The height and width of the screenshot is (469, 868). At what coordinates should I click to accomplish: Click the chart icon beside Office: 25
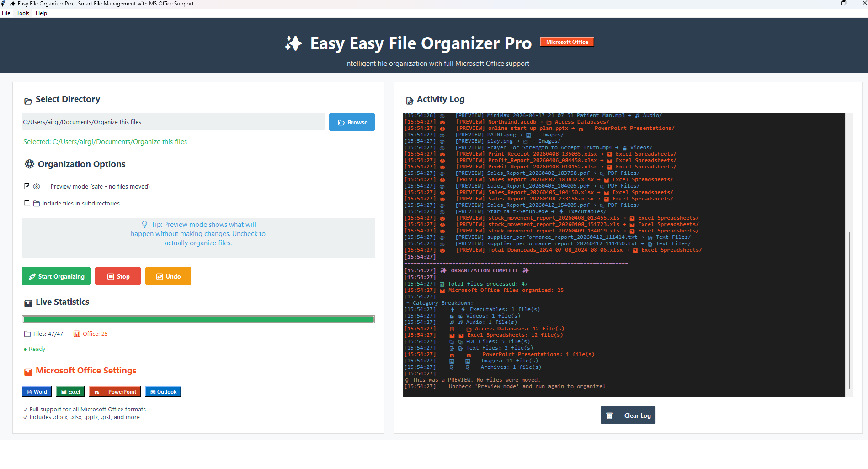point(77,334)
